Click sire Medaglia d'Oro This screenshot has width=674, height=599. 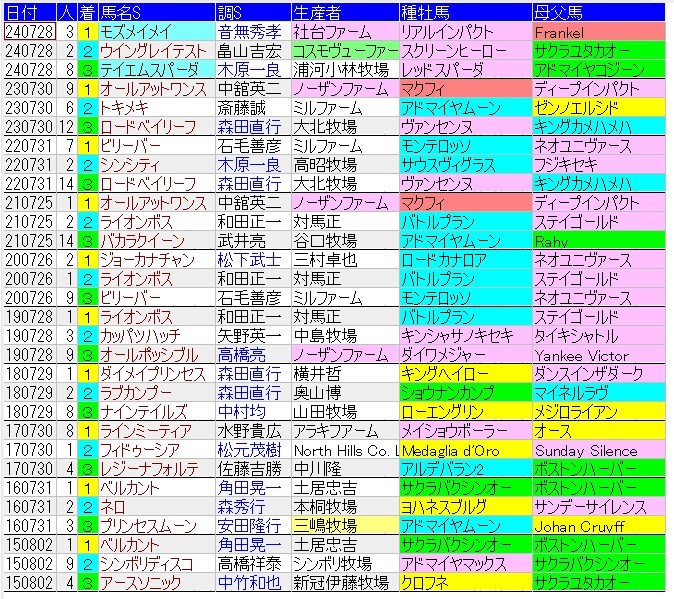(x=466, y=450)
